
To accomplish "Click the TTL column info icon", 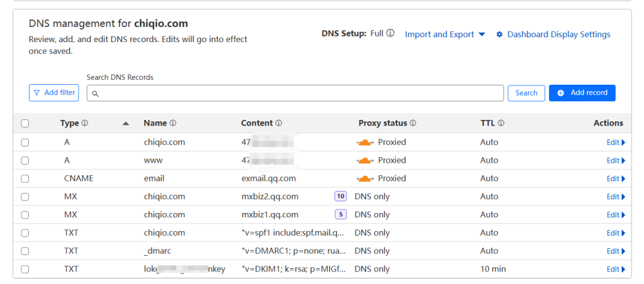I will (501, 123).
